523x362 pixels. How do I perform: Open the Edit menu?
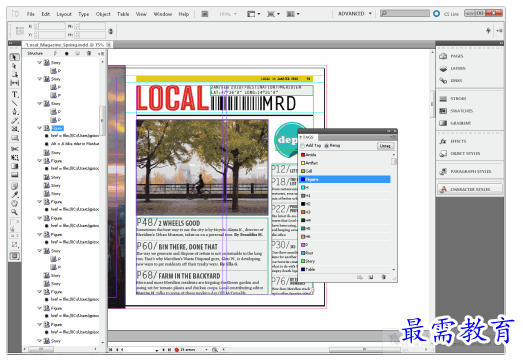tap(46, 14)
